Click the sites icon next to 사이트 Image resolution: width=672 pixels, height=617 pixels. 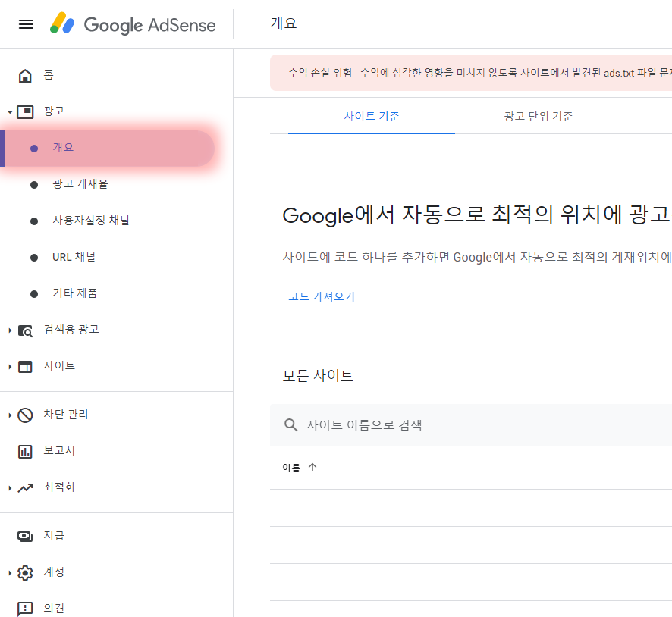(25, 367)
